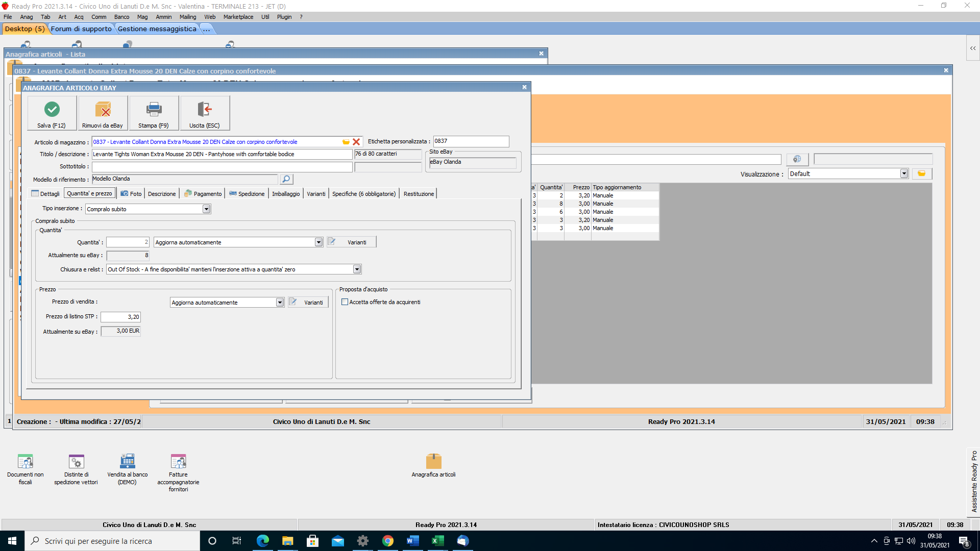Screen dimensions: 980x551
Task: Expand Visualizzazione Default dropdown
Action: point(904,174)
